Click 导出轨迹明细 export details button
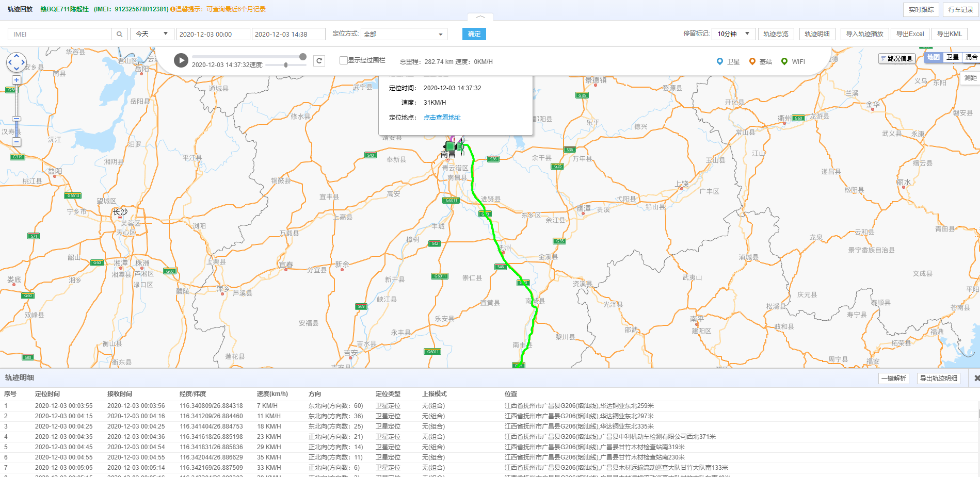Viewport: 980px width, 477px height. 939,379
